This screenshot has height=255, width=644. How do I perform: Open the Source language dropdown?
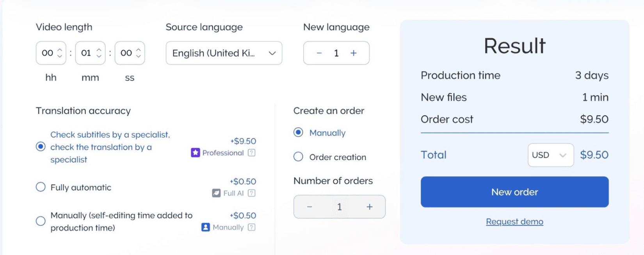[224, 53]
